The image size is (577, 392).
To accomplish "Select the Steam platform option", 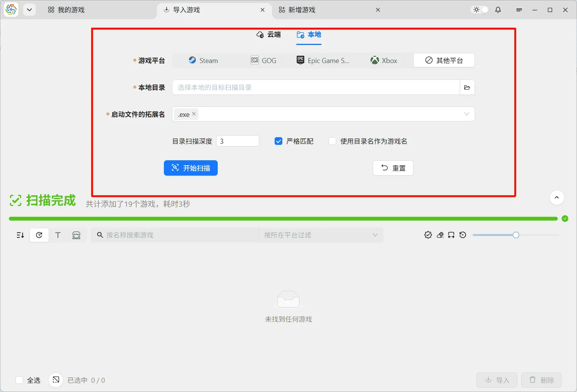I will 203,61.
